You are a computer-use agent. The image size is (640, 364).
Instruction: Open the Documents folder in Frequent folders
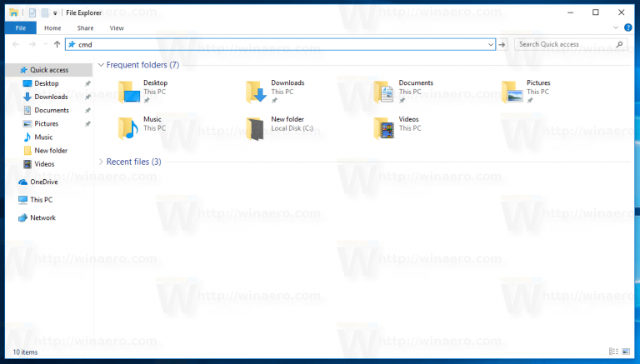[x=384, y=92]
